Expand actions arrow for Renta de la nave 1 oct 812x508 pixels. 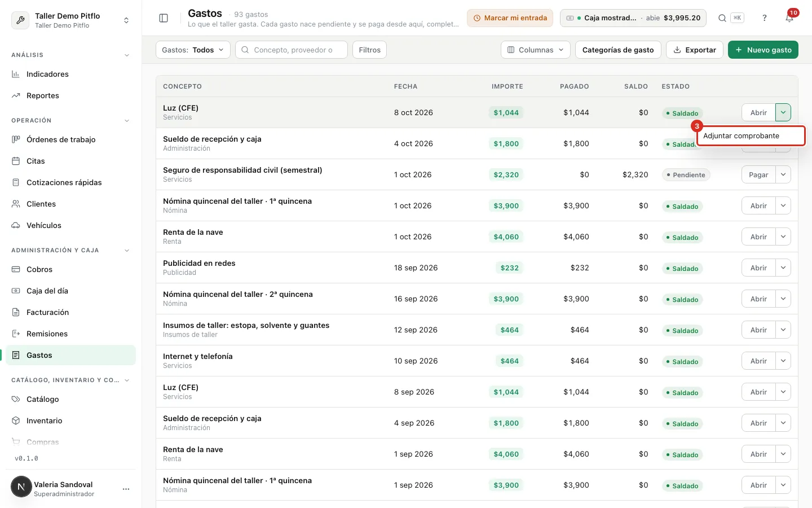pos(783,237)
